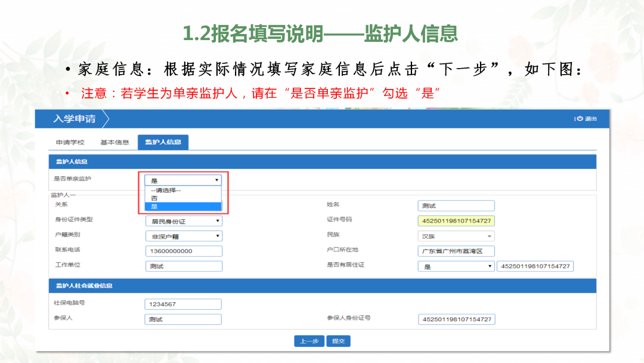Click the 证件号码 field

click(x=456, y=221)
